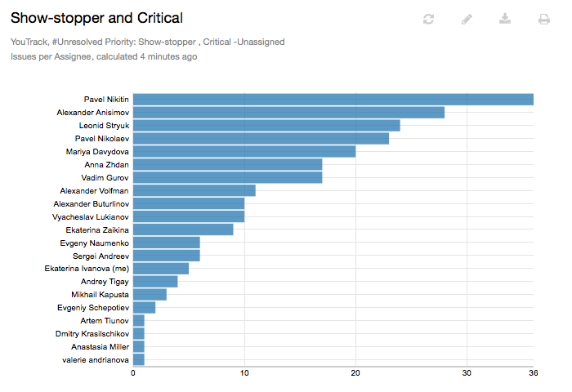This screenshot has width=572, height=392.
Task: Select the Anna Zhdan bar
Action: click(228, 164)
